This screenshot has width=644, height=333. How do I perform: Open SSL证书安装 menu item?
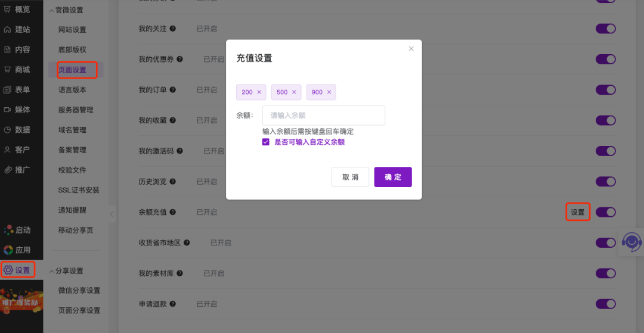79,190
